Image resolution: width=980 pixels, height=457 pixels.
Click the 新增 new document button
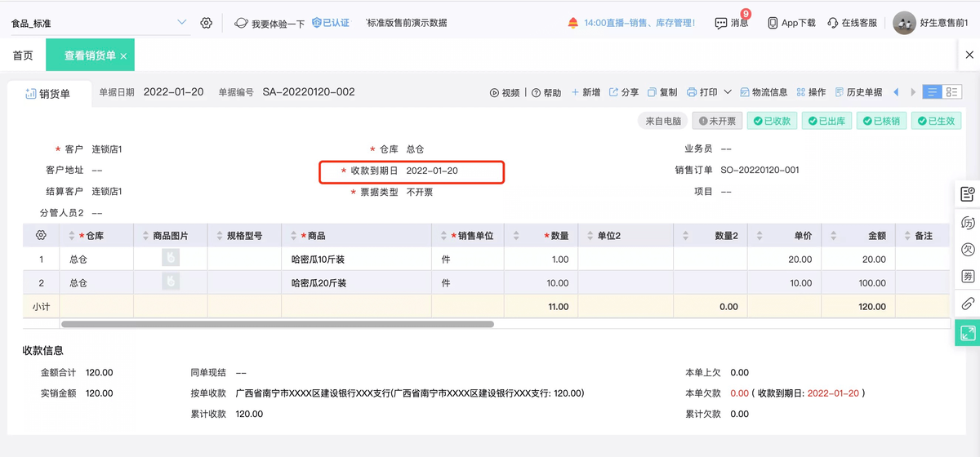click(x=586, y=92)
